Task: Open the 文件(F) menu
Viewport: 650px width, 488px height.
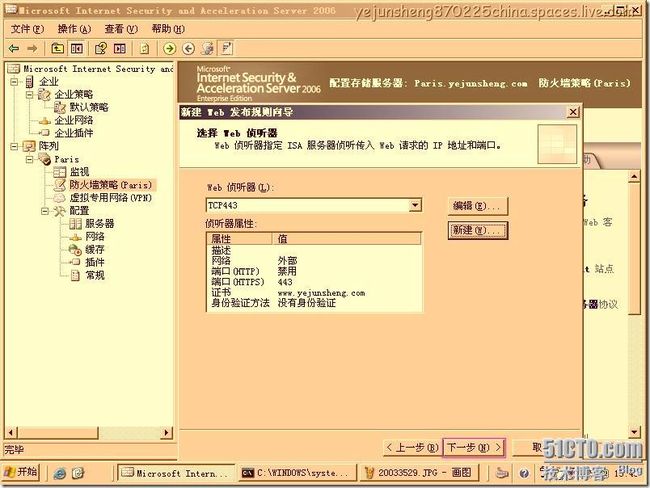Action: (x=27, y=29)
